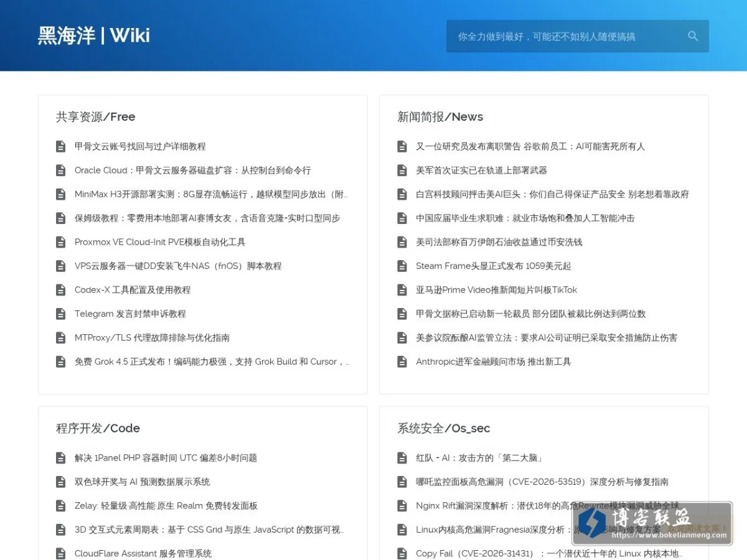Click document icon beside 白宫科技顾问抨击美AI巨头

[402, 194]
